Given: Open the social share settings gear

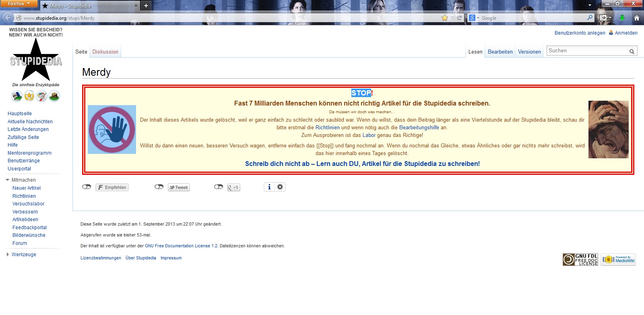Looking at the screenshot, I should [280, 187].
